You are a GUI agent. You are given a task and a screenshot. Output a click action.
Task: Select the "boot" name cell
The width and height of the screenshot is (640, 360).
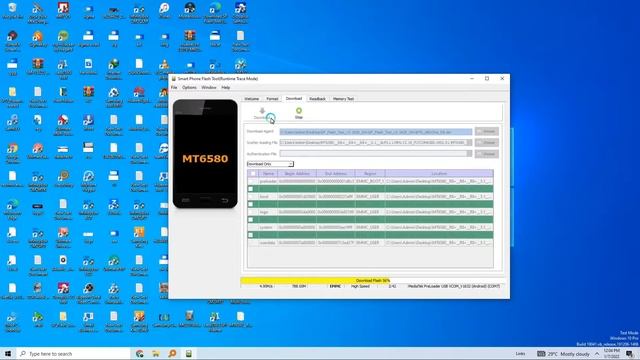[x=268, y=197]
